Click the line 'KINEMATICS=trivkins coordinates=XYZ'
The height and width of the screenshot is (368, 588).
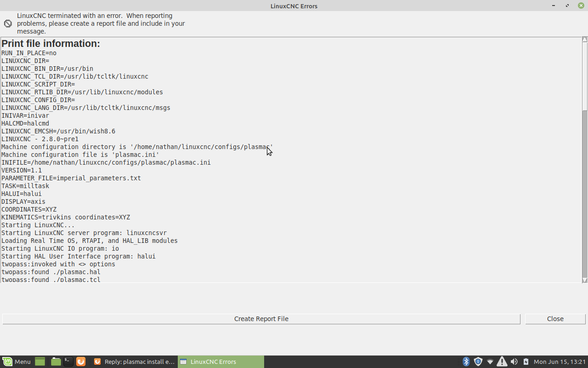click(x=66, y=217)
